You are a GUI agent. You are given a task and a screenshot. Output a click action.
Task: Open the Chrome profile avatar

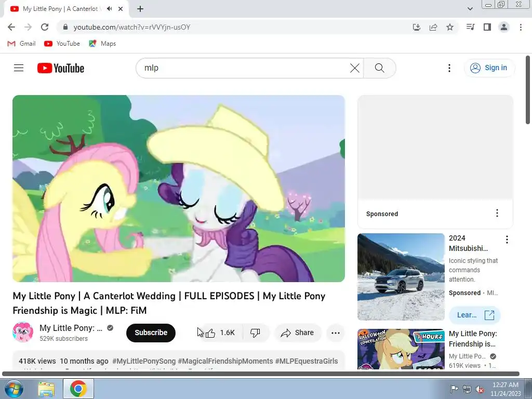504,27
